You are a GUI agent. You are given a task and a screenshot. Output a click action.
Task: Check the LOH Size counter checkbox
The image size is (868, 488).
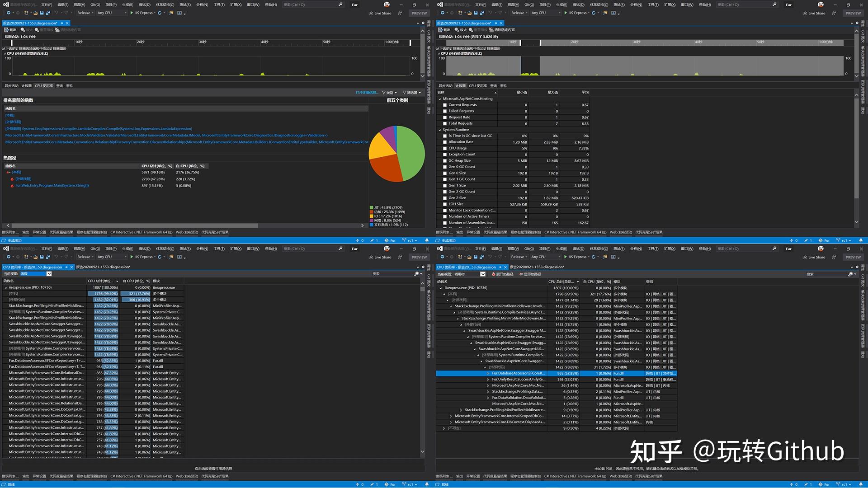pyautogui.click(x=444, y=204)
